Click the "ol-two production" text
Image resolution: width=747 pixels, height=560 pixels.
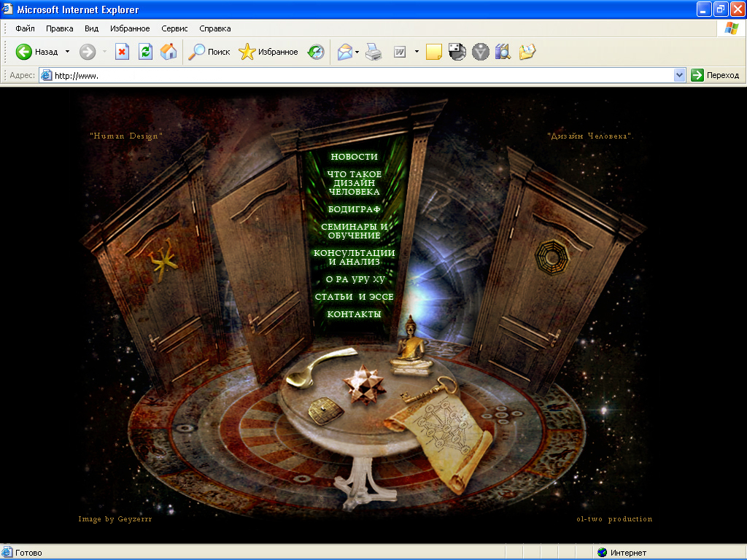pyautogui.click(x=614, y=519)
